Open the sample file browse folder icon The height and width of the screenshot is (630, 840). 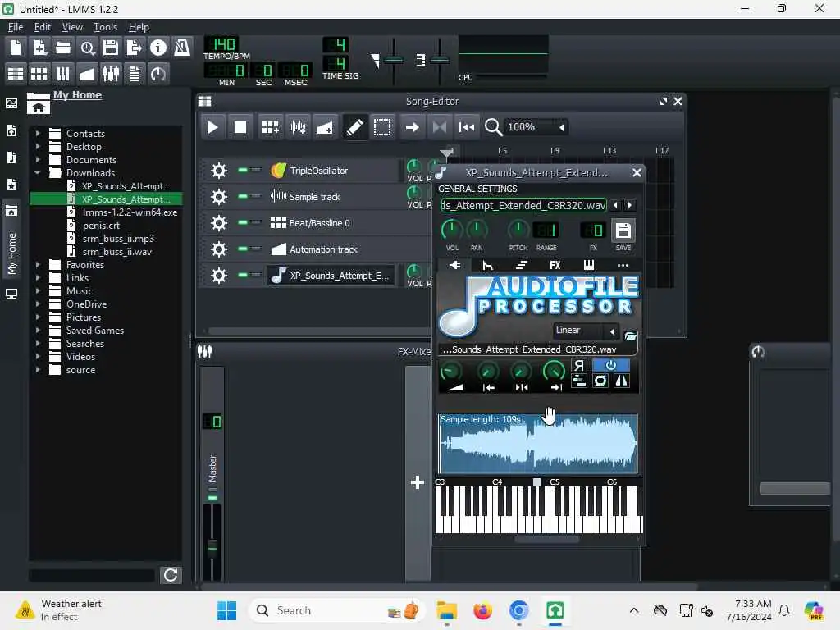click(x=631, y=336)
